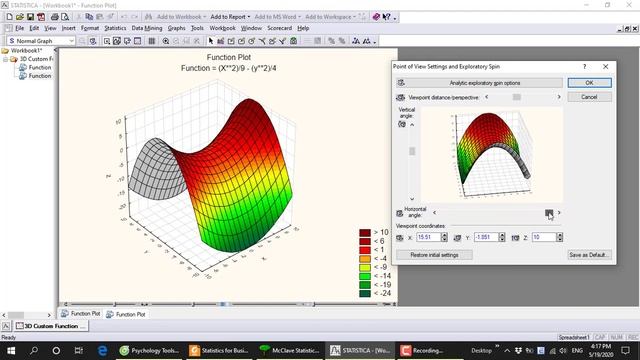Click the camera snapshot toolbar icon
Image resolution: width=640 pixels, height=360 pixels.
[x=293, y=41]
